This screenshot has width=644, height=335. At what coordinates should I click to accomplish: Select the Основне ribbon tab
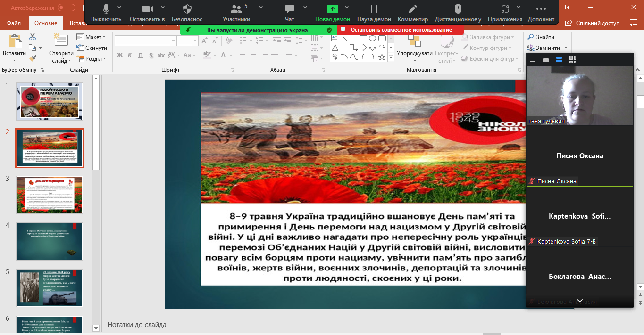click(46, 23)
